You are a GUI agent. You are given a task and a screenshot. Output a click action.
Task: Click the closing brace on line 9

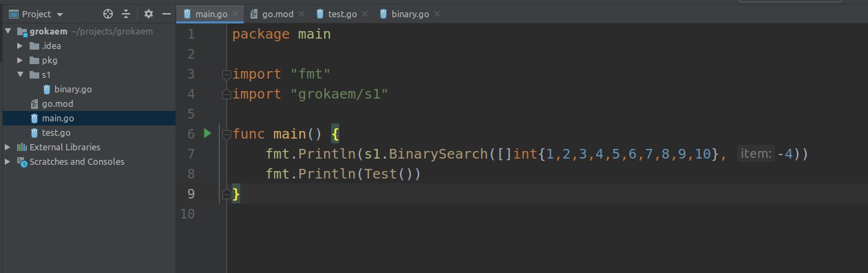point(237,194)
